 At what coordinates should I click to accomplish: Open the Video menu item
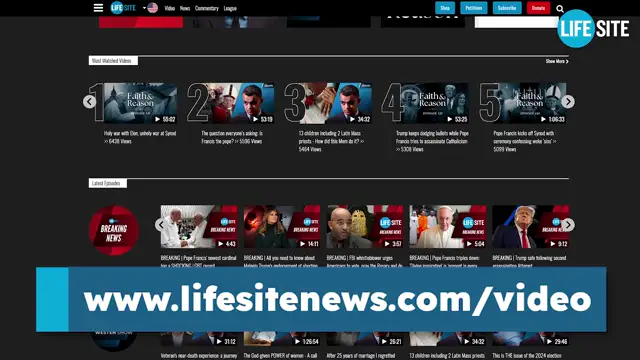click(170, 8)
